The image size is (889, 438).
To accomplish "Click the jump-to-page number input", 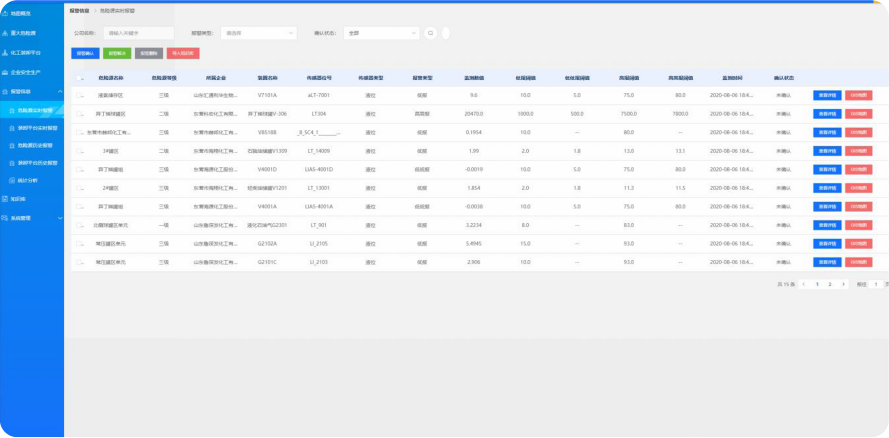I will click(x=876, y=284).
